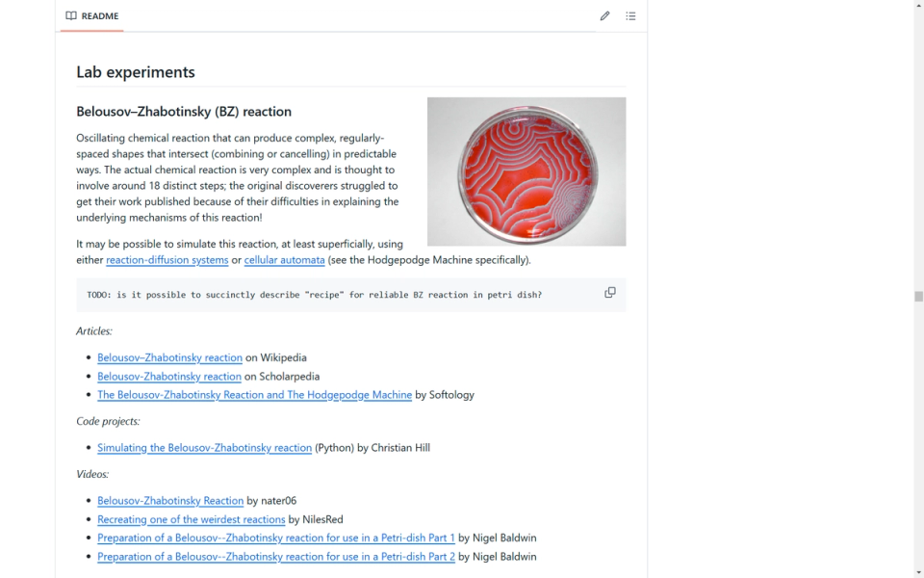Watch Belousov-Zhabotinsky Reaction video by nater06

170,501
